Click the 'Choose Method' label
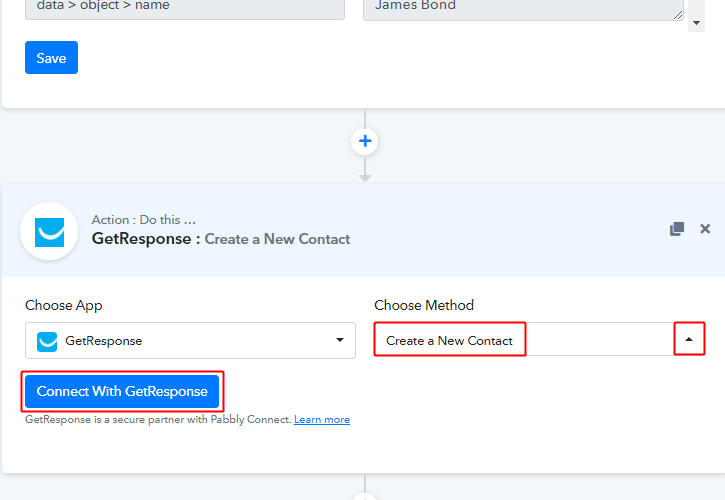This screenshot has height=500, width=725. (424, 305)
